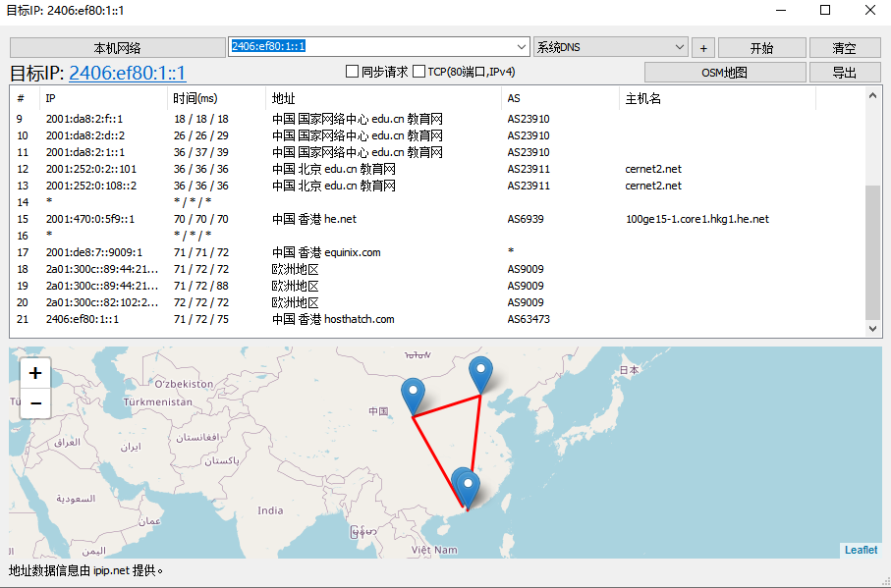Screen dimensions: 891x588
Task: Click the northeastern Beijing map marker
Action: click(480, 374)
